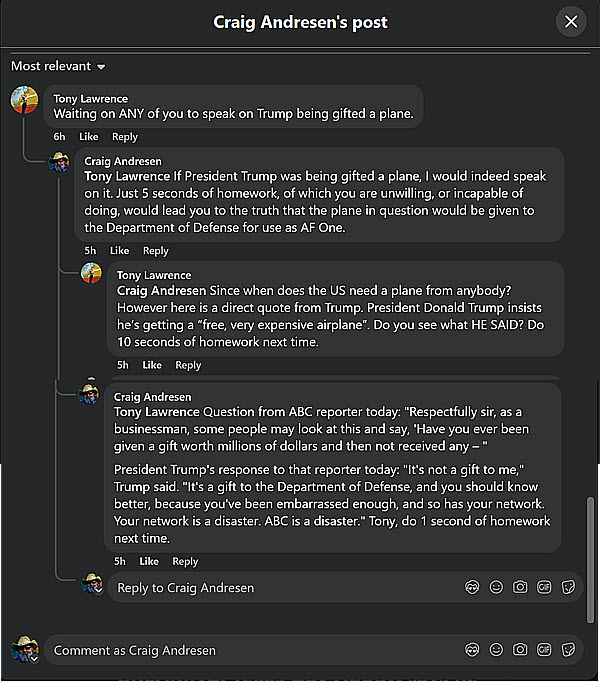
Task: Like Craig Andresen's ABC reporter comment
Action: [x=149, y=561]
